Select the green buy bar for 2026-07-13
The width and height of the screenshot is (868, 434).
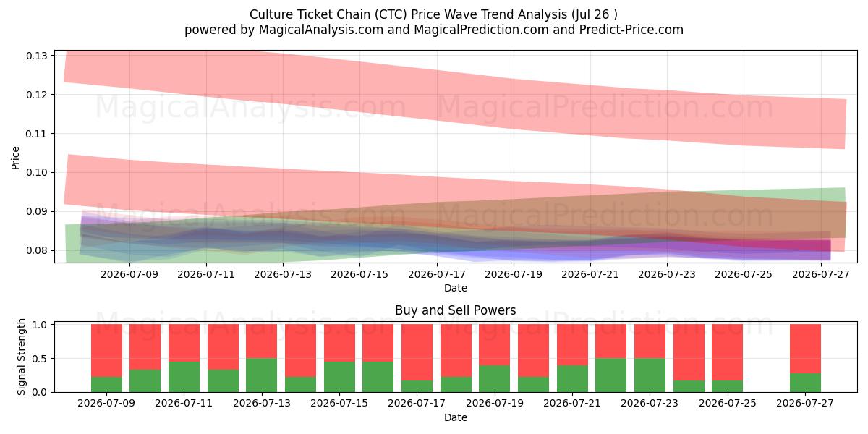pyautogui.click(x=261, y=375)
